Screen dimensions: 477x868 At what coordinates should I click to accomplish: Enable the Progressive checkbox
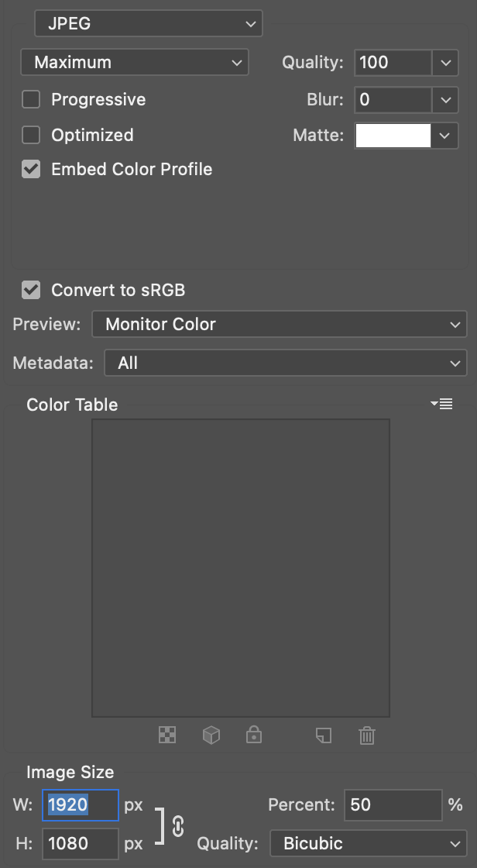(x=31, y=99)
